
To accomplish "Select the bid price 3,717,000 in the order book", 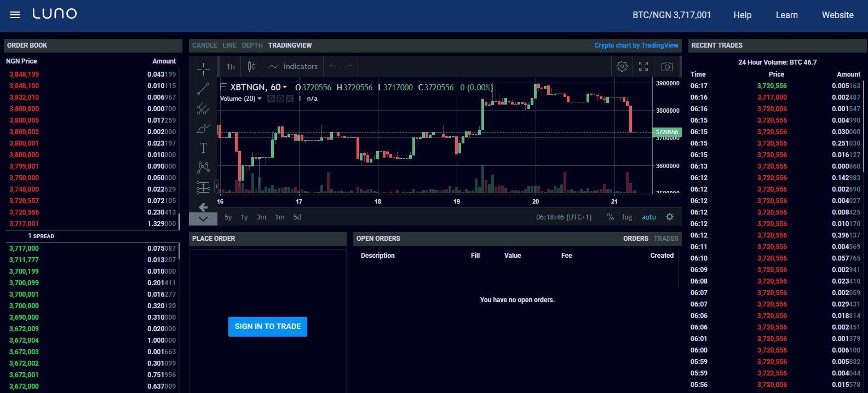I will point(24,248).
